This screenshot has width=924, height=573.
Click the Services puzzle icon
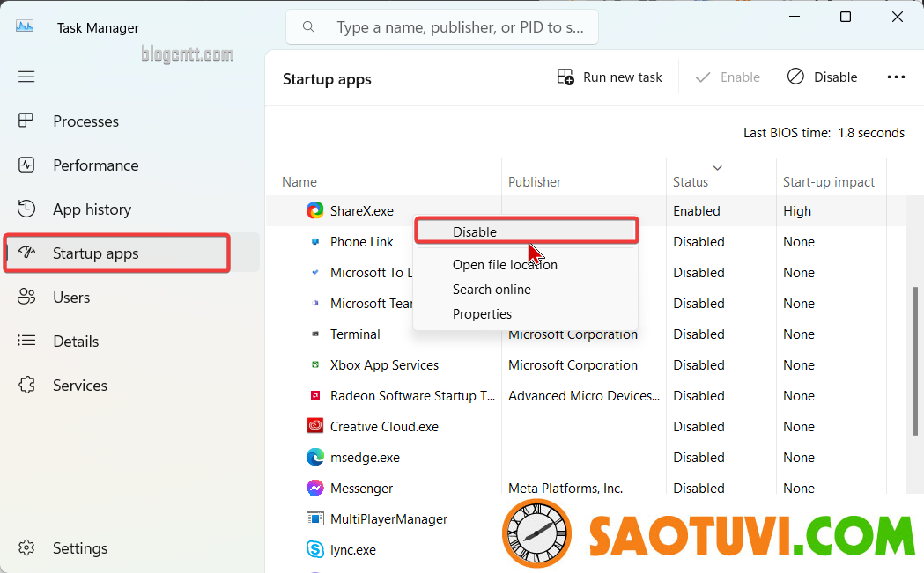(26, 386)
